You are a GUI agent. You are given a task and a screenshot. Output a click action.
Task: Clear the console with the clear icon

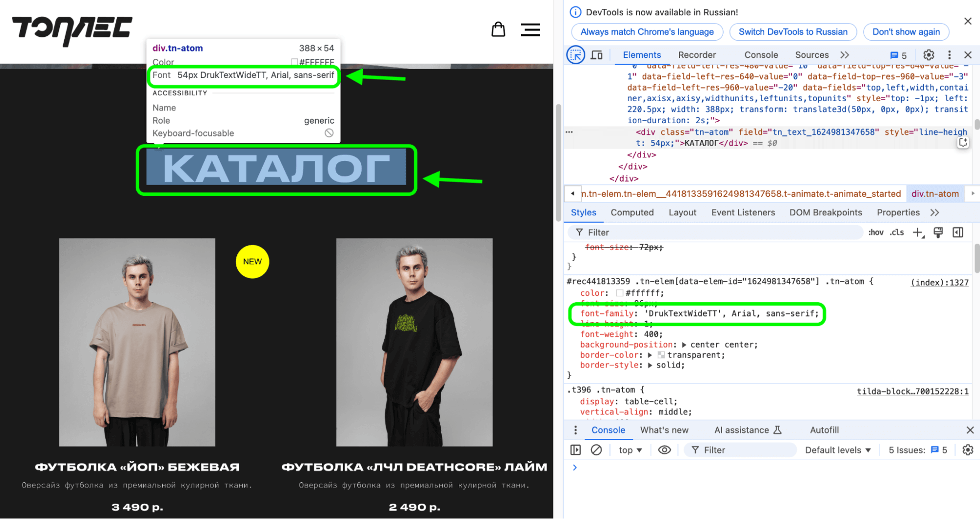[596, 450]
